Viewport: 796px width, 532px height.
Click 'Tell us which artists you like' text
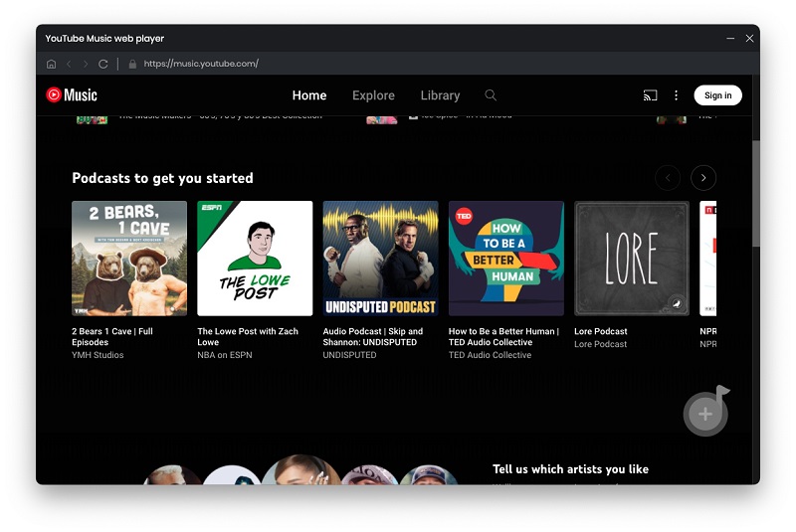(x=570, y=469)
